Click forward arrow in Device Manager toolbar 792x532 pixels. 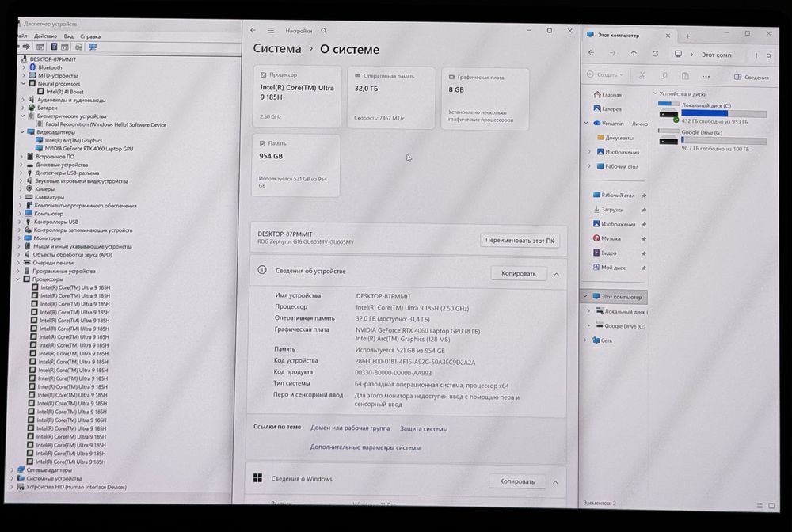tap(26, 47)
